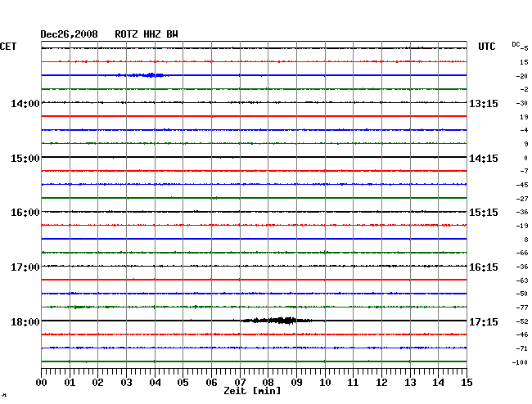Click minute axis tick label 13
Image resolution: width=532 pixels, height=404 pixels.
click(410, 383)
